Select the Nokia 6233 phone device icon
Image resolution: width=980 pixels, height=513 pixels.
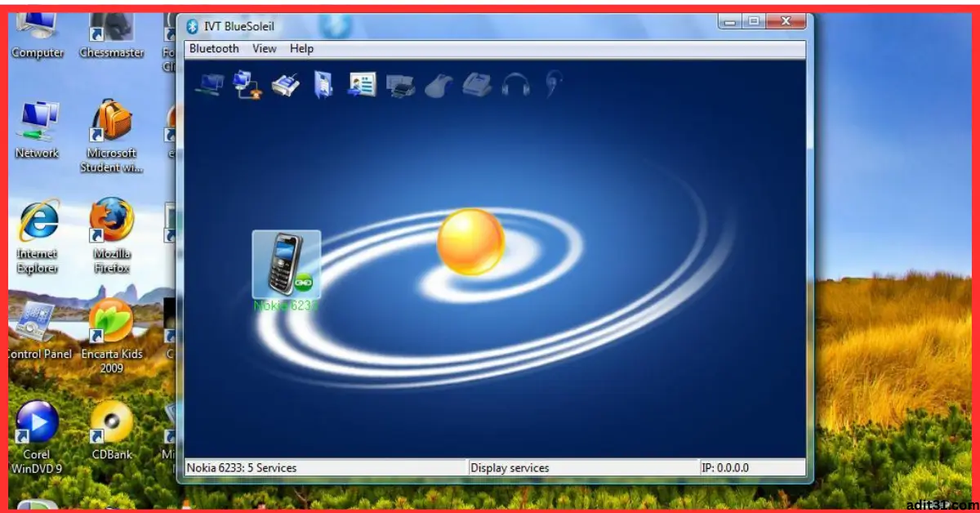point(287,264)
